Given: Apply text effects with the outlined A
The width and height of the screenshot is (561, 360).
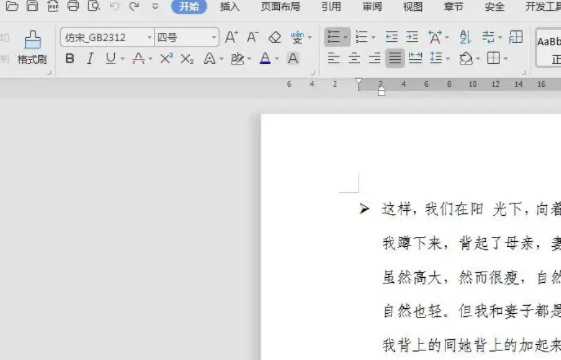Looking at the screenshot, I should 210,58.
